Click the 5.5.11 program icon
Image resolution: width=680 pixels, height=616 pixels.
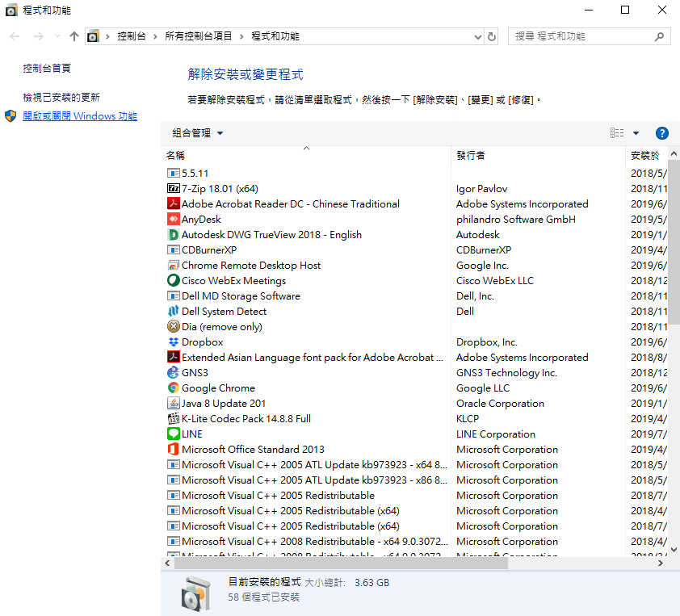173,174
